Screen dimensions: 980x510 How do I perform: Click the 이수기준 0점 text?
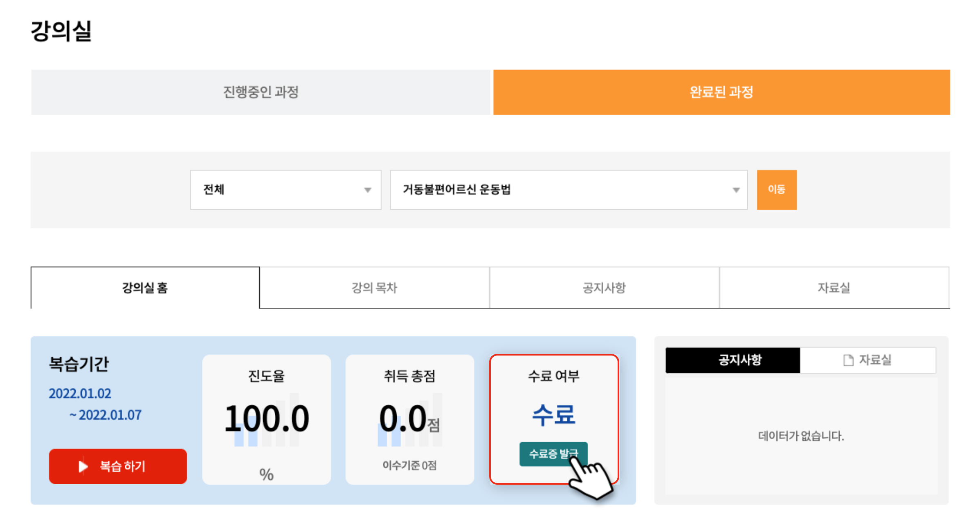(x=409, y=465)
